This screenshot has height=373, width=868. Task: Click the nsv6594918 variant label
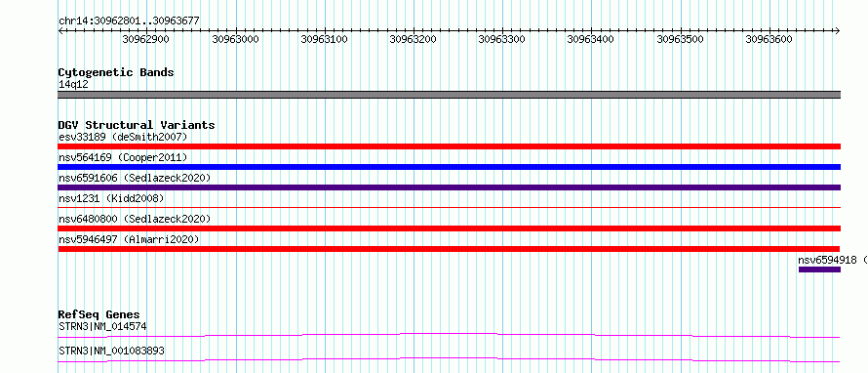(832, 260)
